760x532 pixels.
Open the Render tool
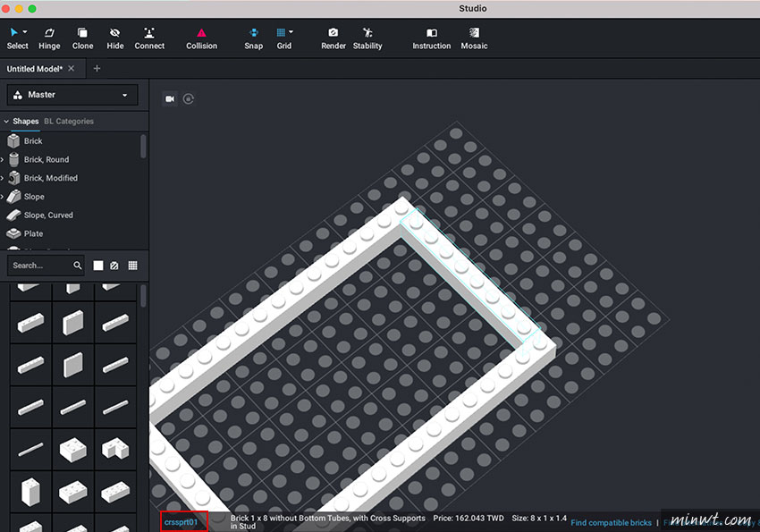tap(334, 38)
